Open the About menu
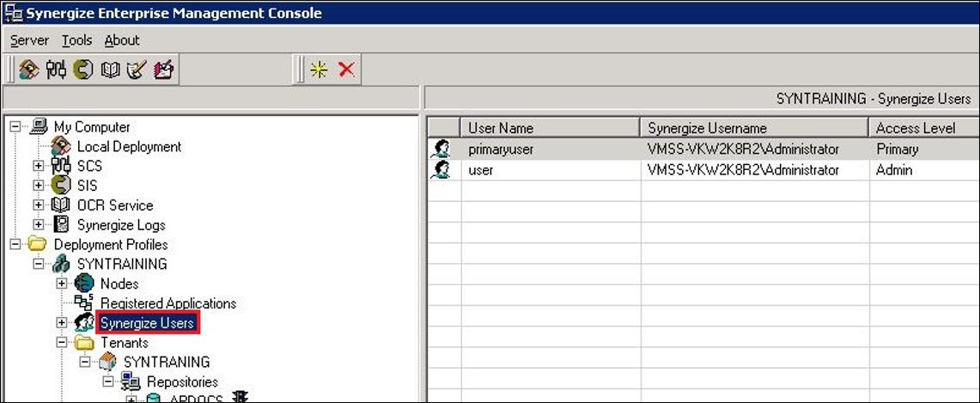The image size is (980, 403). 122,40
